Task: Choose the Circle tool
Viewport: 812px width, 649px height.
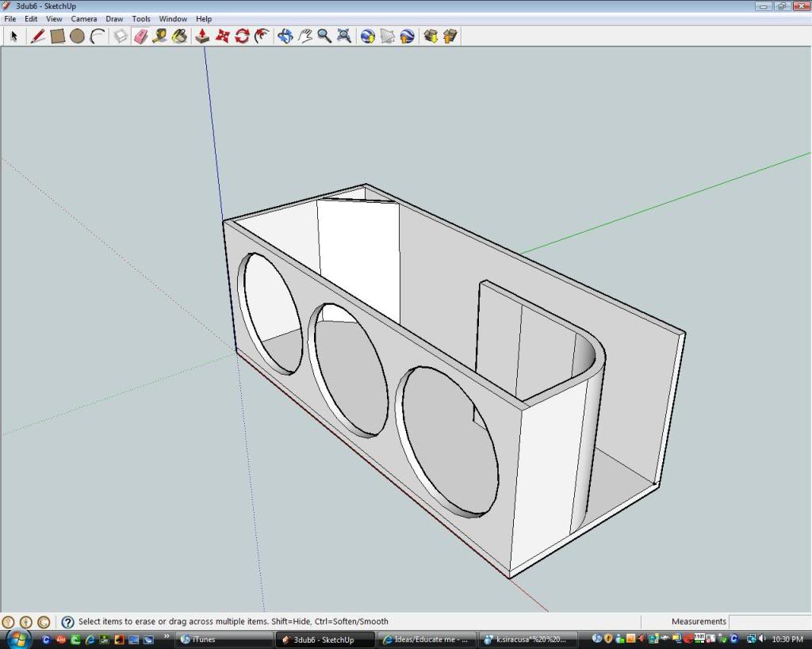Action: coord(79,36)
